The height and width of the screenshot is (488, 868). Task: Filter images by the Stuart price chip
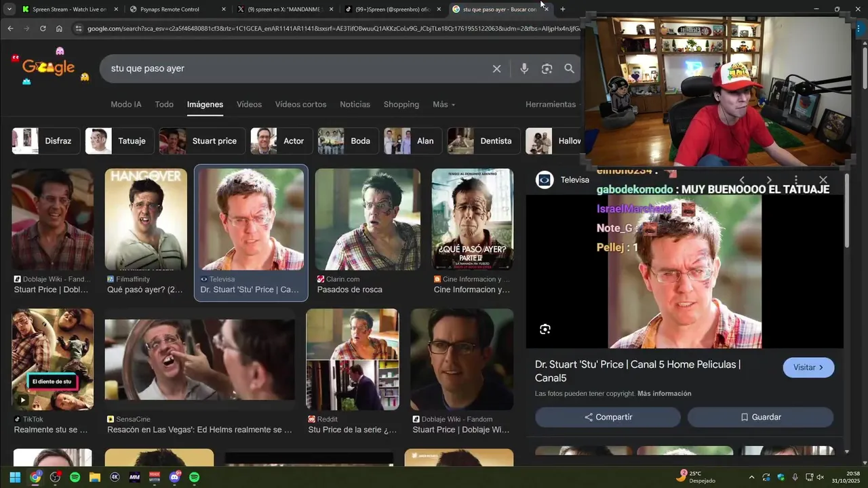tap(203, 141)
